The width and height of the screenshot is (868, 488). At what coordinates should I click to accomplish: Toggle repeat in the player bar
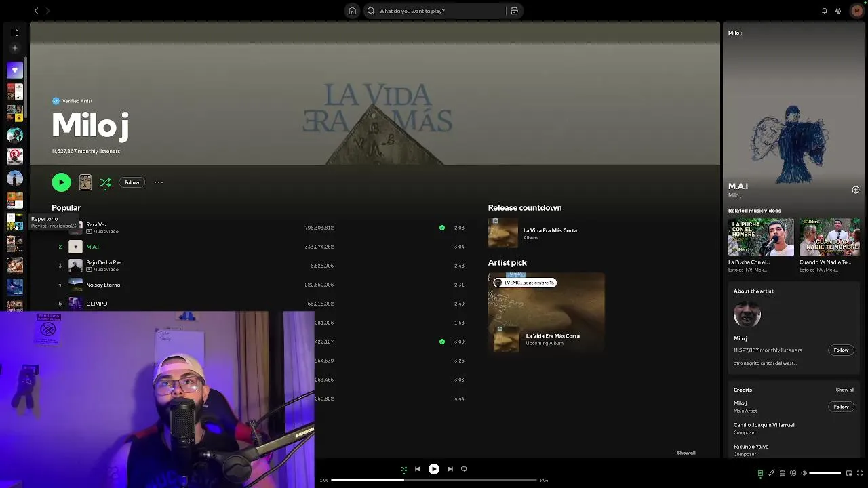coord(464,469)
